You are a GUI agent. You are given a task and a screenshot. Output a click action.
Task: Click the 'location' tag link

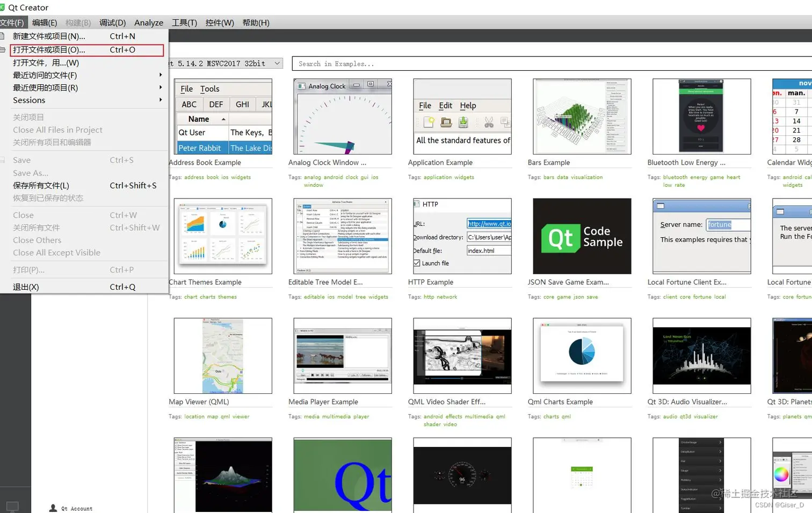[x=194, y=416]
